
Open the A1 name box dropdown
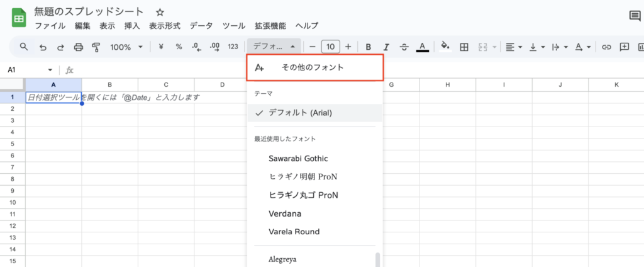[x=50, y=70]
